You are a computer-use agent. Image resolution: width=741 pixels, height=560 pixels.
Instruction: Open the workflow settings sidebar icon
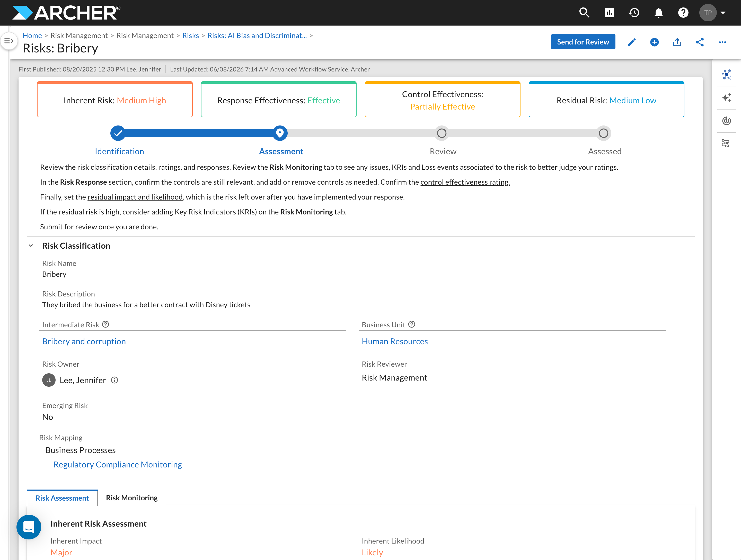coord(726,143)
